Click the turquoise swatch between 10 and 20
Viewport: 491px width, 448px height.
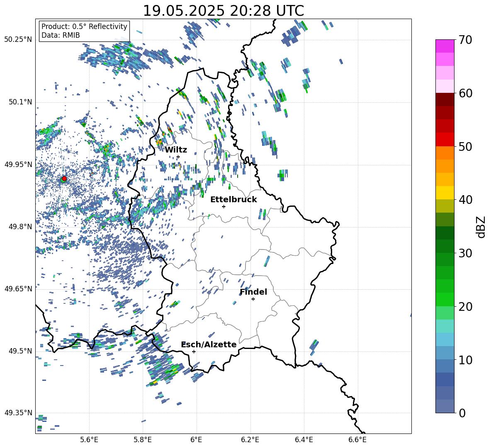[445, 326]
